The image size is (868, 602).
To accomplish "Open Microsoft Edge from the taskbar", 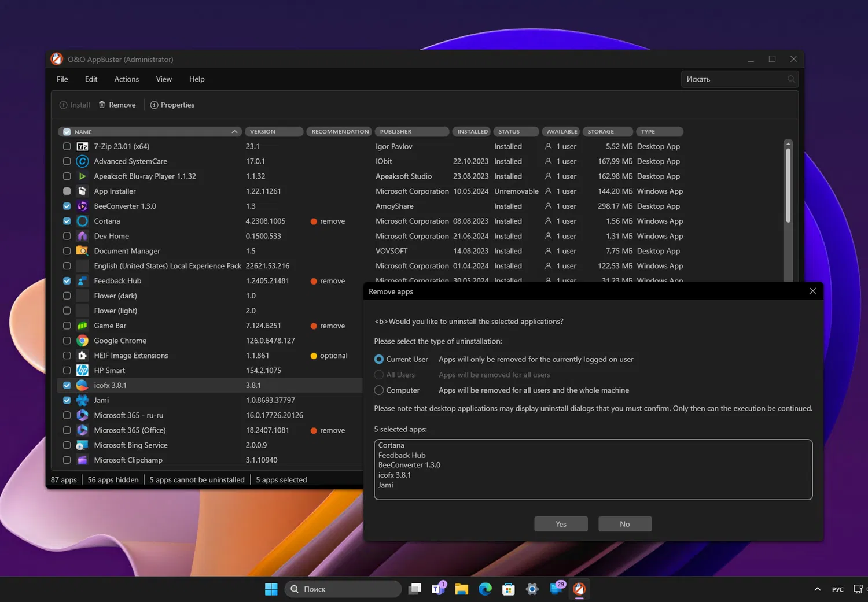I will coord(485,589).
